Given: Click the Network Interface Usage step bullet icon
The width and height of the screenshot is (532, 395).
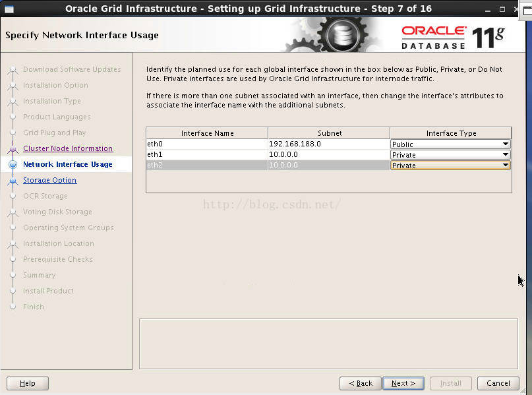Looking at the screenshot, I should 13,165.
